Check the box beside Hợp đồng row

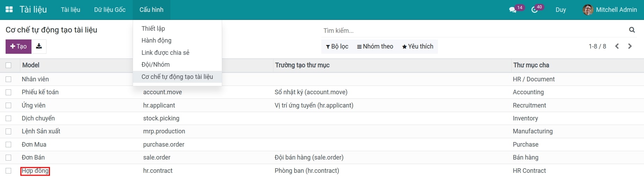point(8,171)
